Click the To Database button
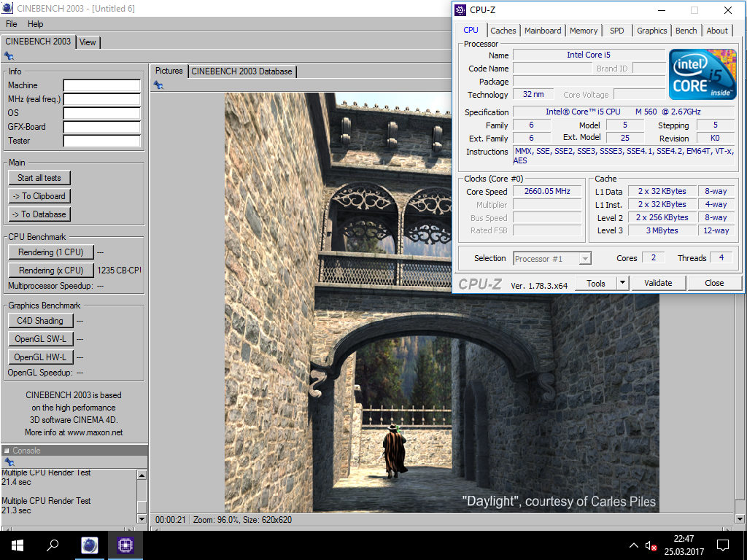 coord(39,214)
